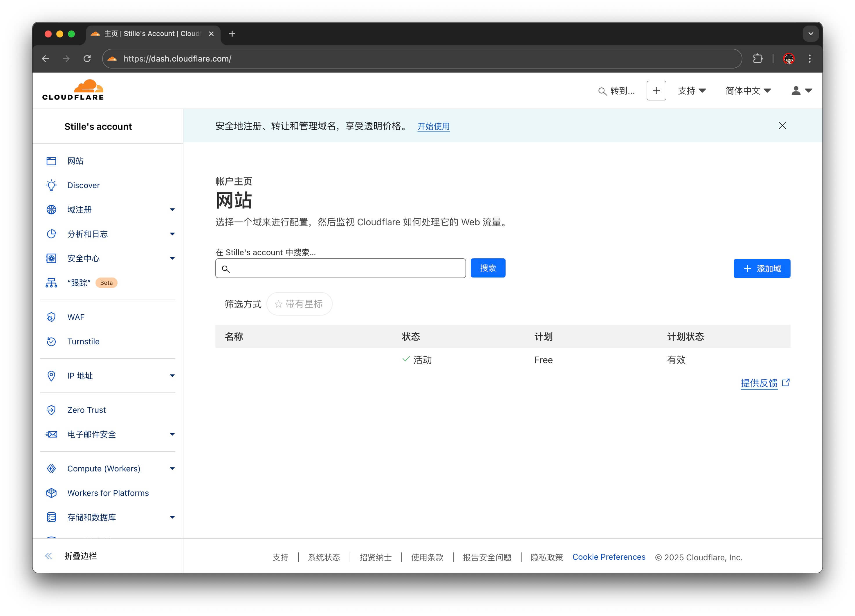Click the Turnstile sidebar icon
Image resolution: width=855 pixels, height=616 pixels.
point(51,342)
